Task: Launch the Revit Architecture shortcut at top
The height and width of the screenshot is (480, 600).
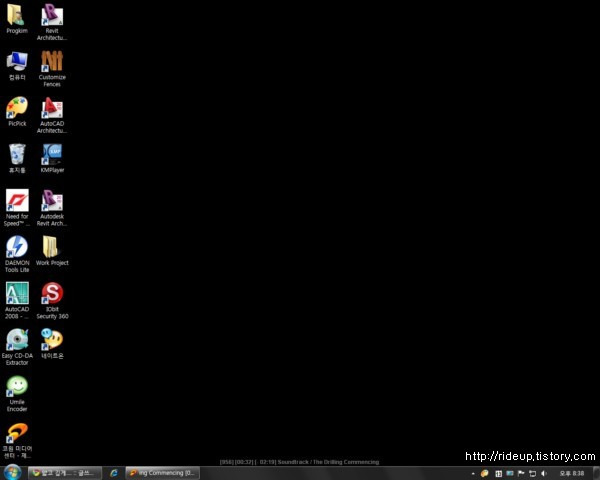Action: (52, 21)
